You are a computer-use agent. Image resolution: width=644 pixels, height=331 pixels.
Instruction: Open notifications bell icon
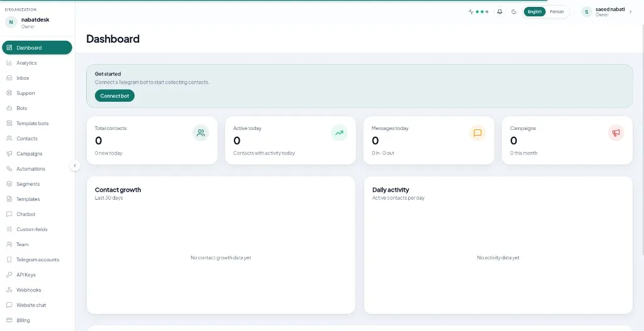[x=499, y=12]
